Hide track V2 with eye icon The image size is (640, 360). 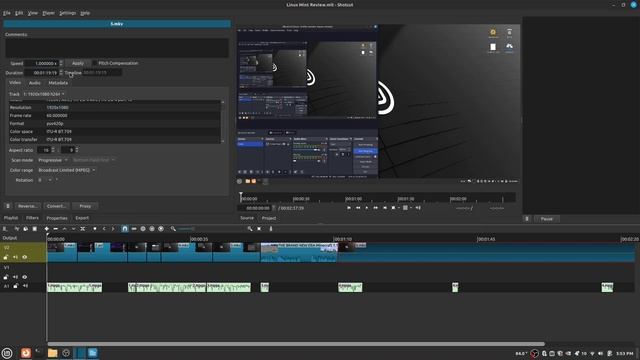24,257
